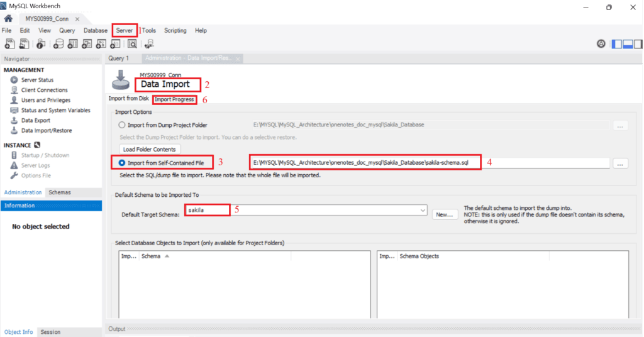This screenshot has height=337, width=644.
Task: Reconnect to DBMS toolbar icon
Action: [x=149, y=44]
